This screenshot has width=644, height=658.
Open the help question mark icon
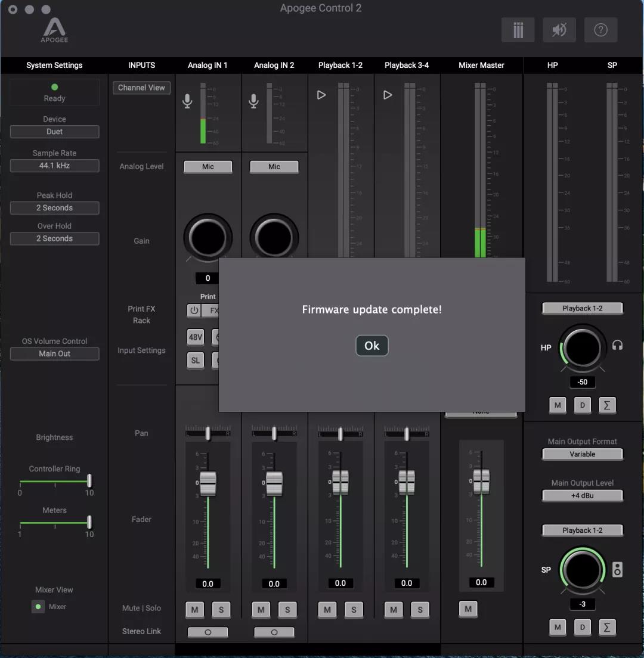pos(600,30)
